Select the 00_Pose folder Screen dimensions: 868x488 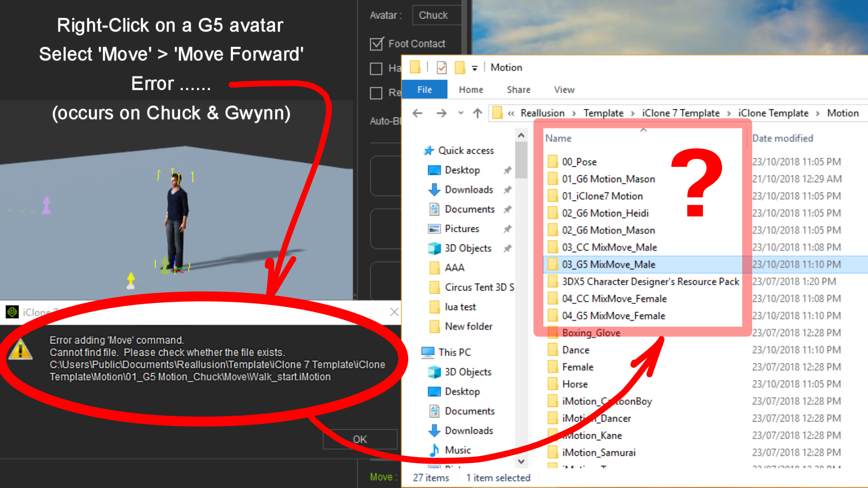pyautogui.click(x=579, y=162)
